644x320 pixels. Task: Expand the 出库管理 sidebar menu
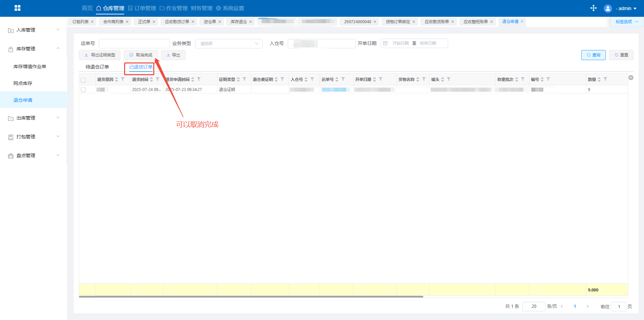(x=34, y=118)
